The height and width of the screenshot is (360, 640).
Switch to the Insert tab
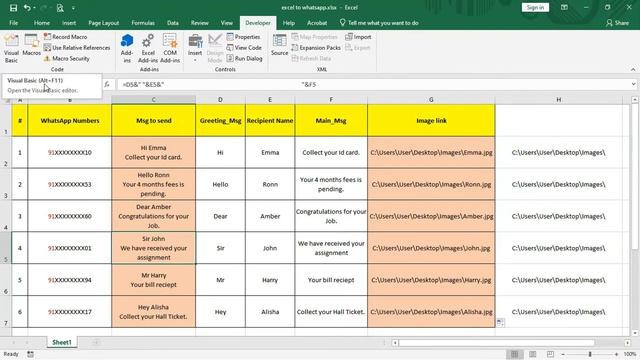pyautogui.click(x=69, y=23)
